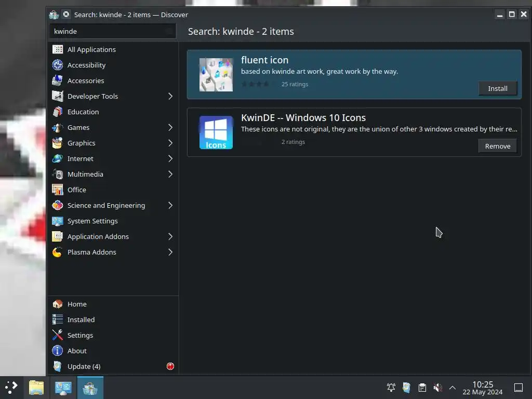532x399 pixels.
Task: Expand the Graphics subcategories chevron
Action: (x=170, y=143)
